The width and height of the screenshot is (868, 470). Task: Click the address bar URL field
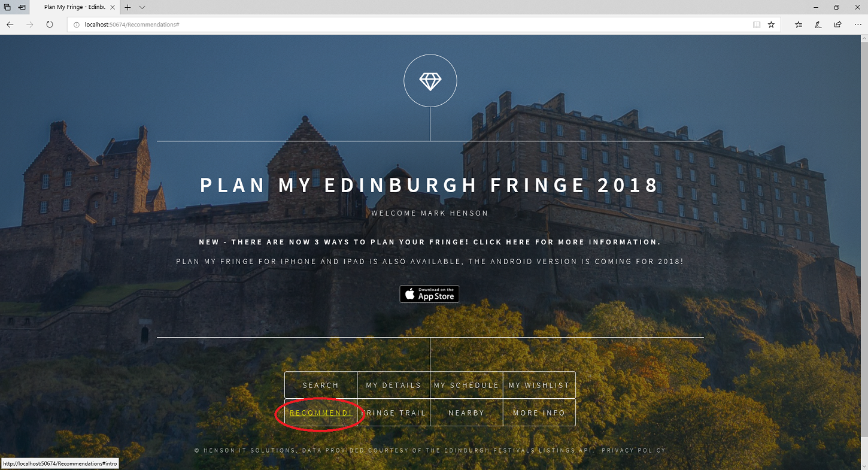coord(410,25)
